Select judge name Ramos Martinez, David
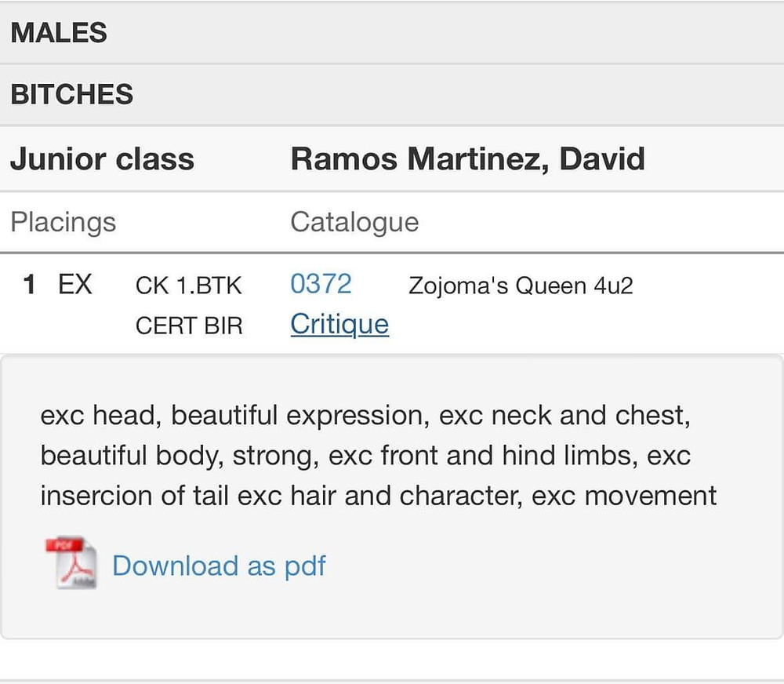 467,159
